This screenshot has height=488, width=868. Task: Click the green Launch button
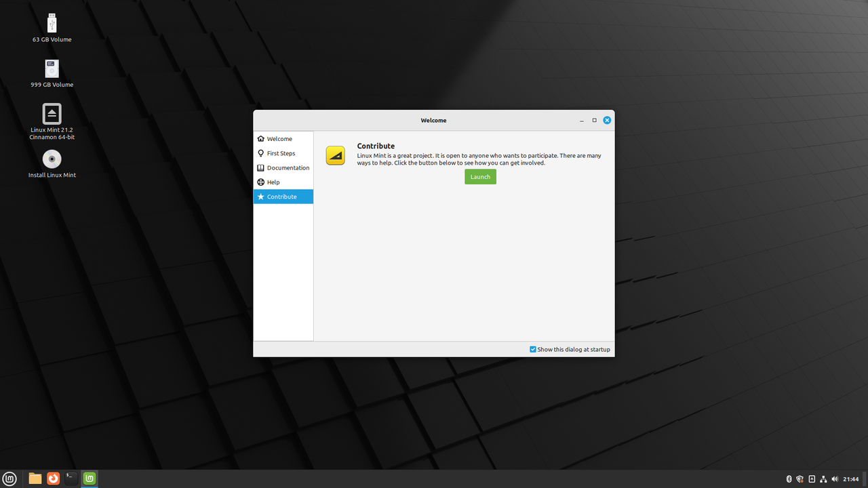pyautogui.click(x=480, y=177)
